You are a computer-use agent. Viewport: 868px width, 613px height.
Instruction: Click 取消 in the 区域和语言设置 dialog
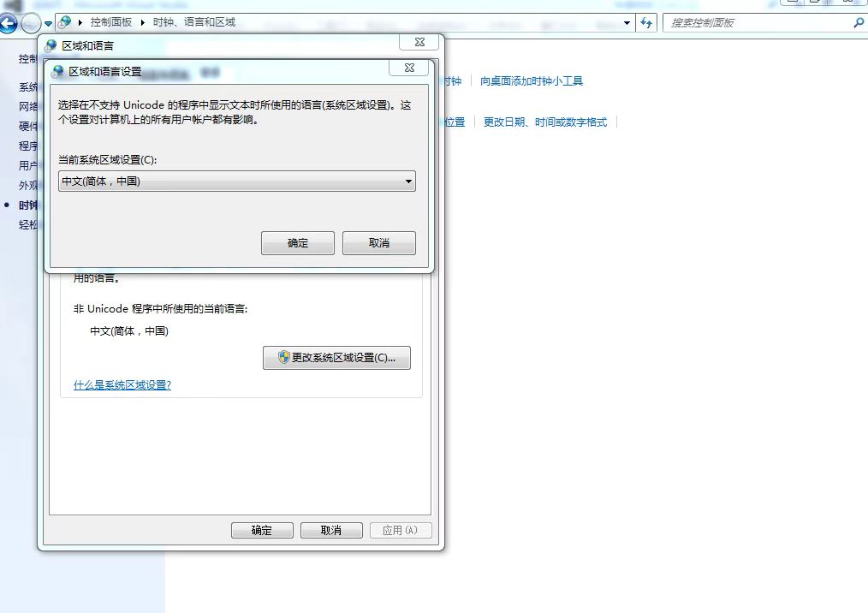[379, 243]
